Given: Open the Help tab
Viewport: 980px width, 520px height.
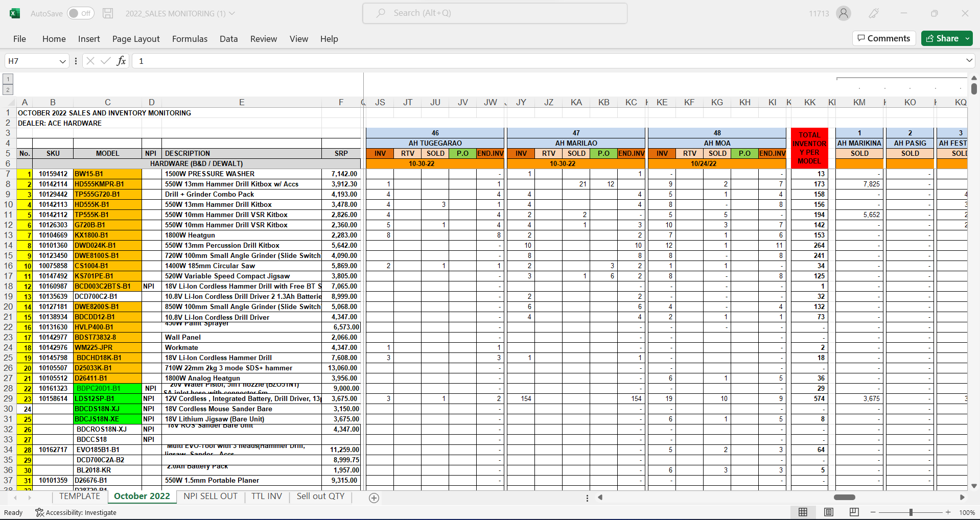Looking at the screenshot, I should (x=329, y=39).
